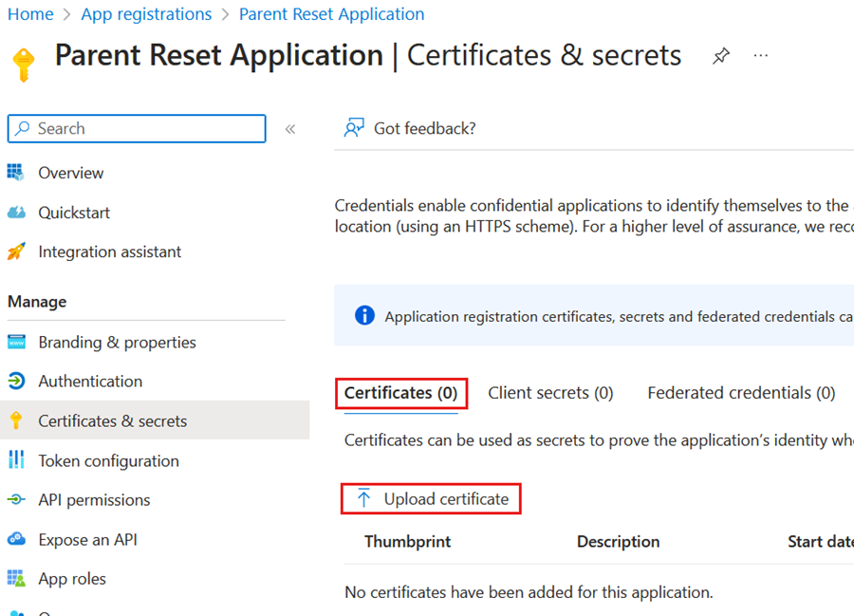This screenshot has width=854, height=616.
Task: Click the pin icon beside page title
Action: pos(721,56)
